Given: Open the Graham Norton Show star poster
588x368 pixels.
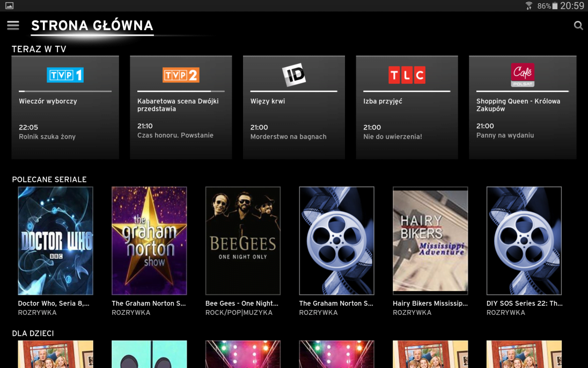Looking at the screenshot, I should coord(149,241).
